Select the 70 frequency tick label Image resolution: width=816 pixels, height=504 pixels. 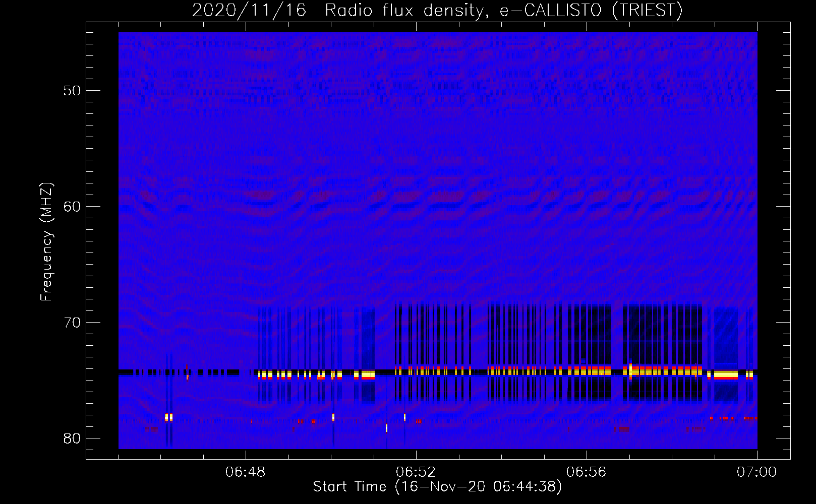tap(72, 323)
